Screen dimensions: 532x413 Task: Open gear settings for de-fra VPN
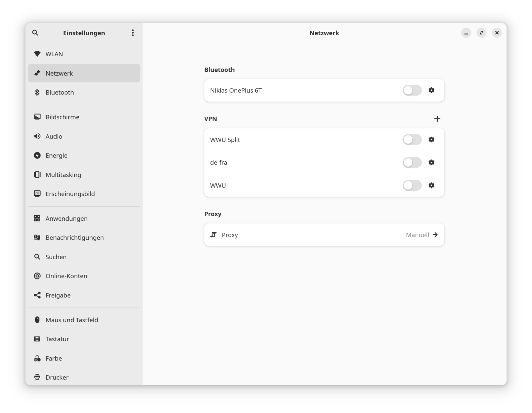[x=431, y=162]
